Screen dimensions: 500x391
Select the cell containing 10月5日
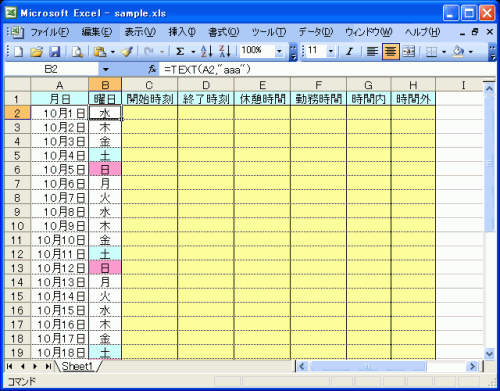point(60,169)
